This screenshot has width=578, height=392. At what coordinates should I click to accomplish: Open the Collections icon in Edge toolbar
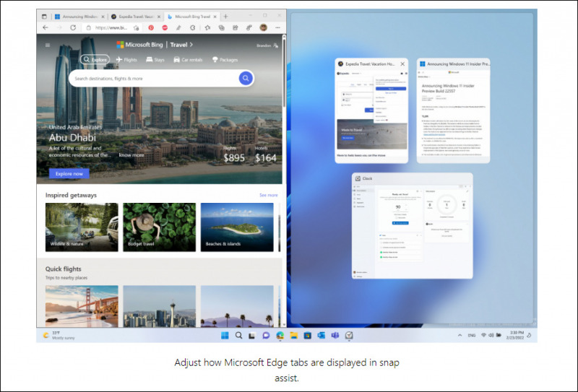click(x=222, y=27)
